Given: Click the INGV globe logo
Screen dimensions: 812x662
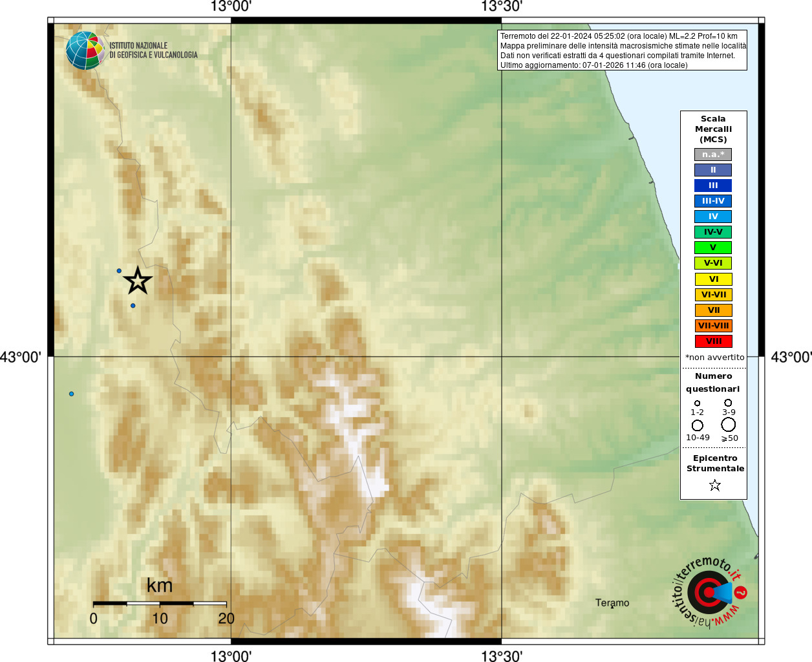Looking at the screenshot, I should tap(85, 50).
